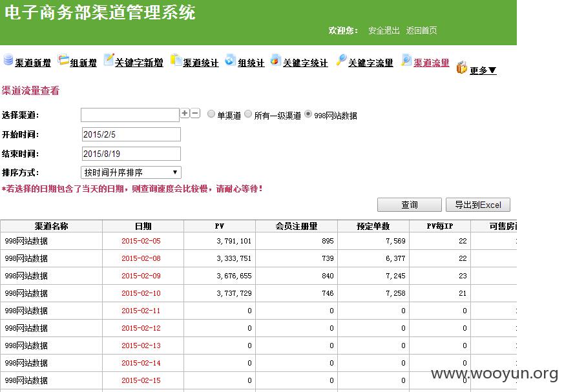This screenshot has width=564, height=392.
Task: Open the 关键字流量 menu item
Action: click(x=370, y=63)
